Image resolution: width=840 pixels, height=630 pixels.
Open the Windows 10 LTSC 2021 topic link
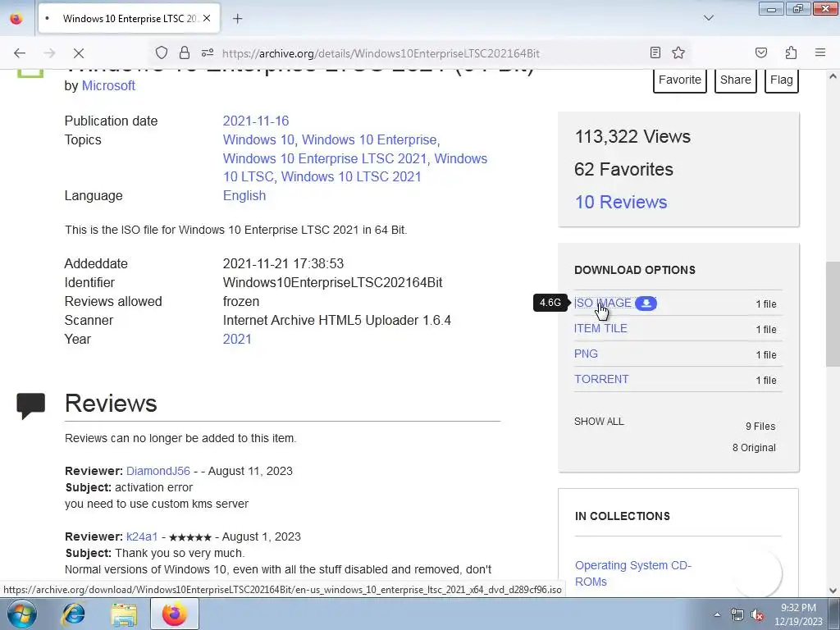[351, 177]
